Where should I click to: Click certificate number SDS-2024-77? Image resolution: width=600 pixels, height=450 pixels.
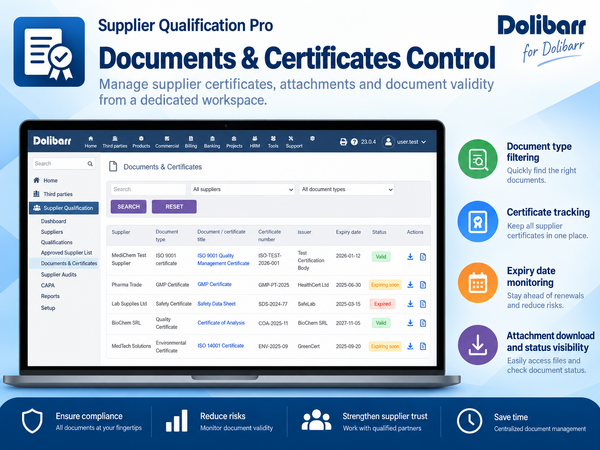[273, 304]
